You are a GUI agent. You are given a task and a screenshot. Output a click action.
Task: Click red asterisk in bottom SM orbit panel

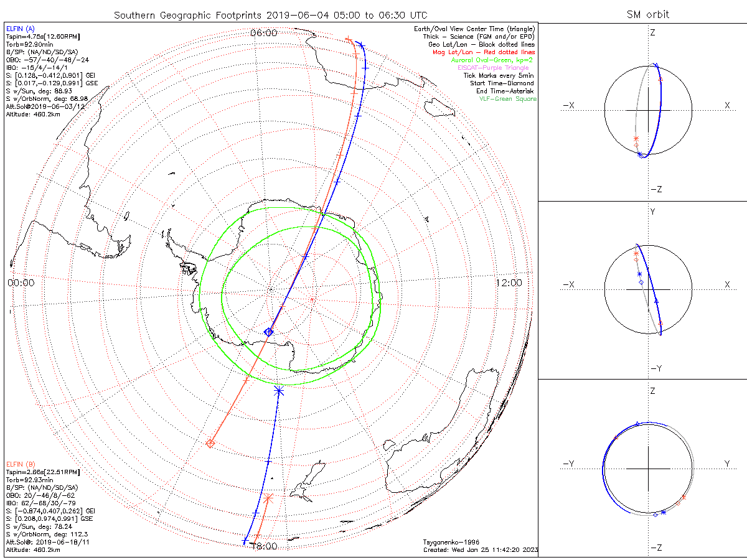click(684, 497)
